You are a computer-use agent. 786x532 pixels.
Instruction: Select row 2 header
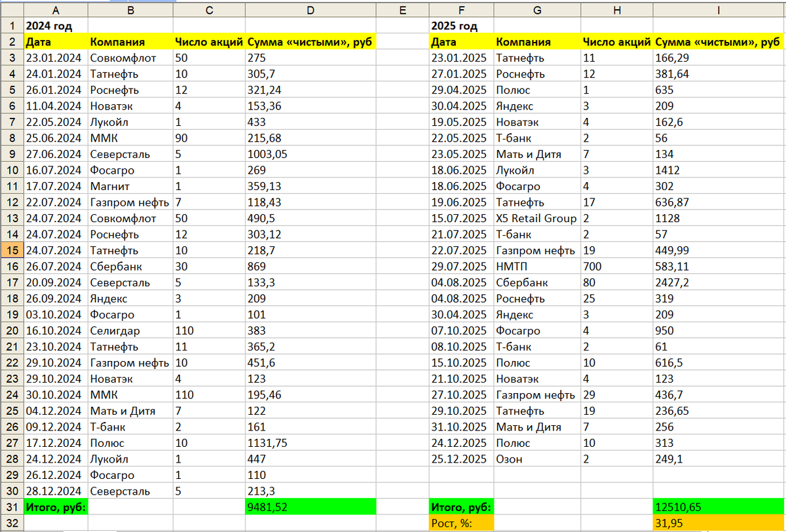(x=12, y=42)
